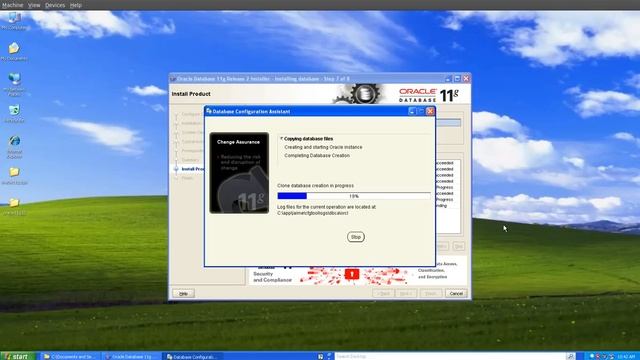Close the Oracle installer window
Viewport: 640px width, 360px height.
tap(466, 78)
